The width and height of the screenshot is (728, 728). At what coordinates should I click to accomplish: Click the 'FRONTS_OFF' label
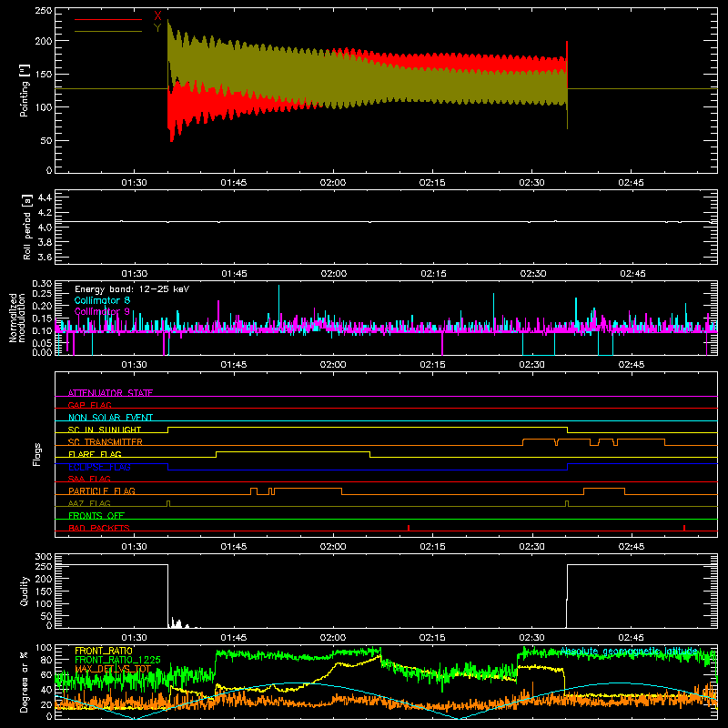pos(96,515)
